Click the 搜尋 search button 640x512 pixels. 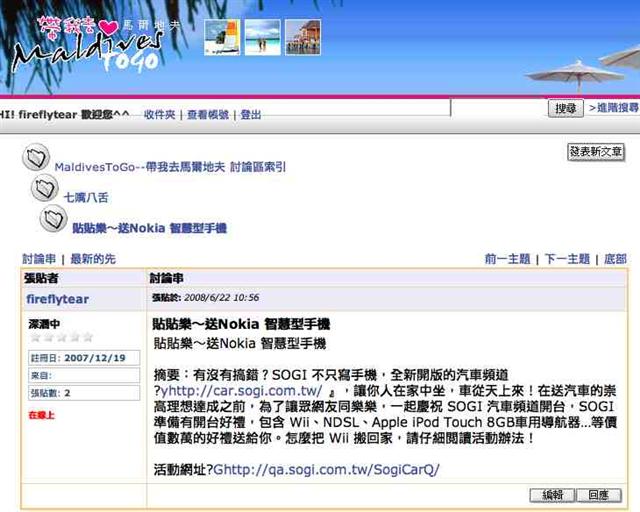(565, 108)
